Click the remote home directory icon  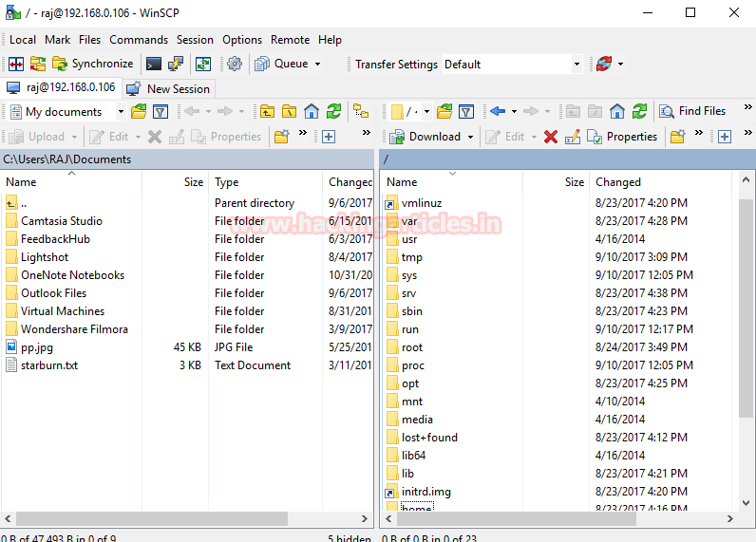coord(617,111)
